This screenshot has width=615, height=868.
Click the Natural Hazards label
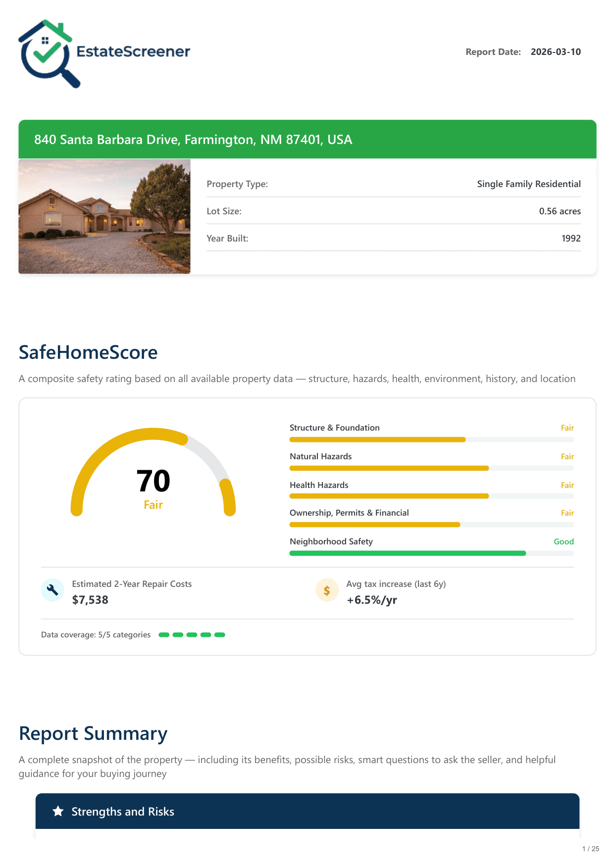321,456
